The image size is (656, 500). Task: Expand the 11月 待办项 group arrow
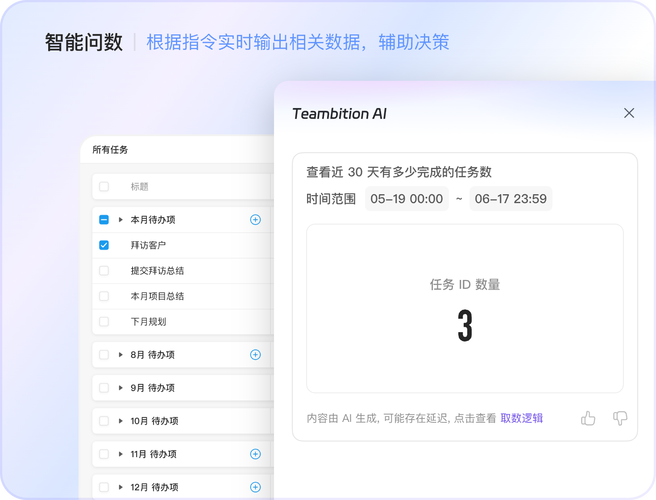[x=120, y=454]
